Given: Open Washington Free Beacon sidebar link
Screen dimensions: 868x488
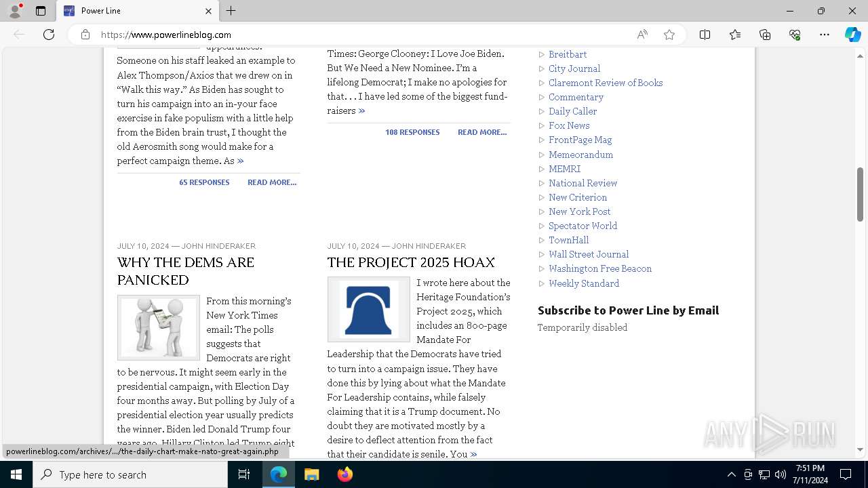Looking at the screenshot, I should (x=600, y=268).
